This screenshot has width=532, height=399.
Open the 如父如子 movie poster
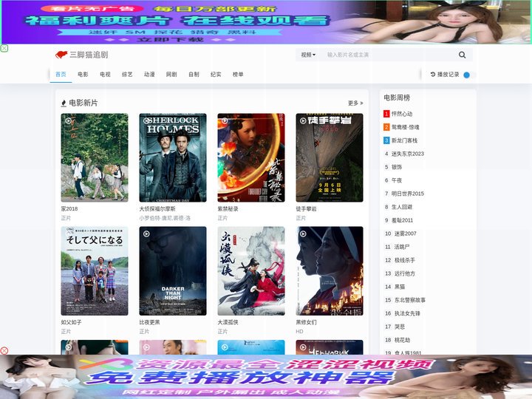point(95,271)
